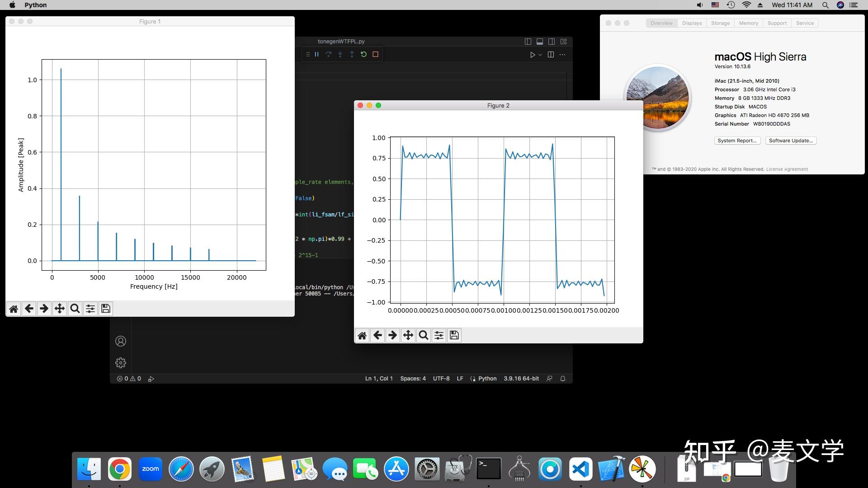Toggle the secondary side bar layout icon
The height and width of the screenshot is (488, 868).
click(552, 42)
